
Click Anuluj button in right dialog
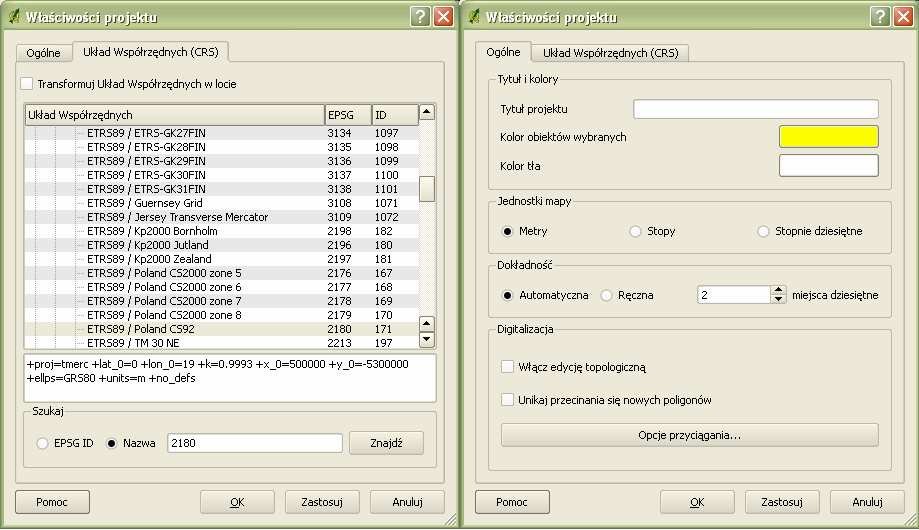click(x=867, y=502)
